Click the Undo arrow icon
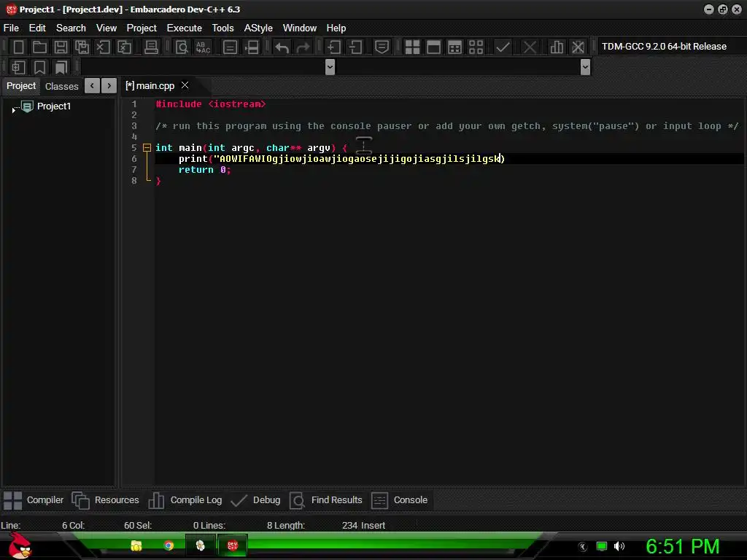Image resolution: width=747 pixels, height=560 pixels. pyautogui.click(x=282, y=47)
